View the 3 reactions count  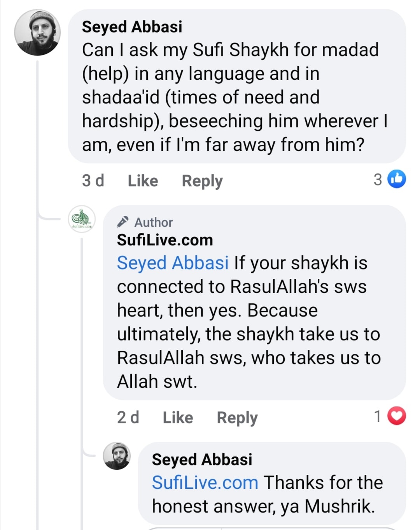tap(378, 180)
